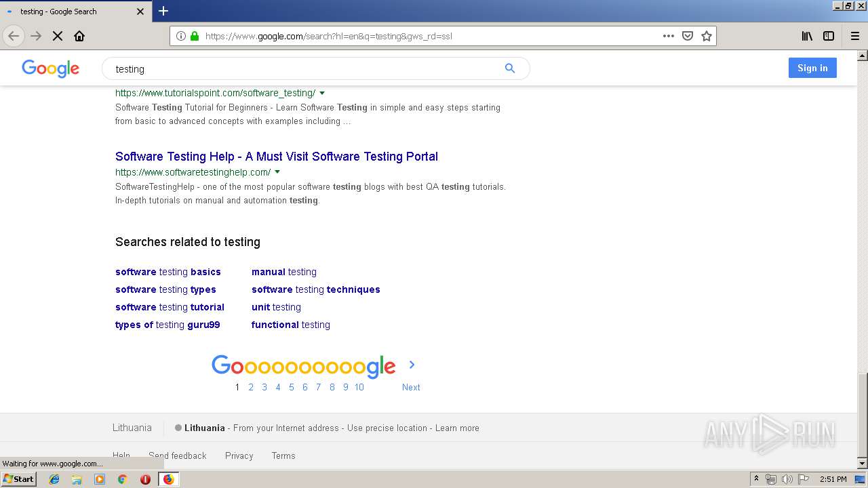Open the volume tray icon
Screen dimensions: 868x488
787,479
